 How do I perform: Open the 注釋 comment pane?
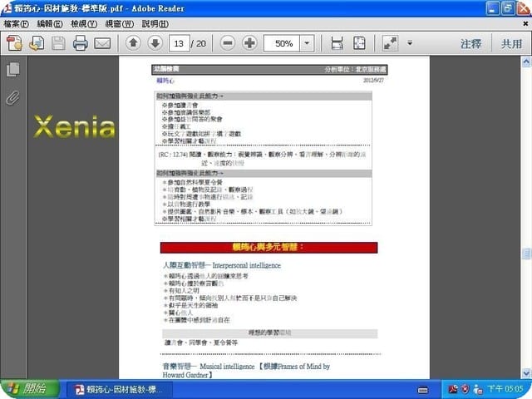(470, 43)
